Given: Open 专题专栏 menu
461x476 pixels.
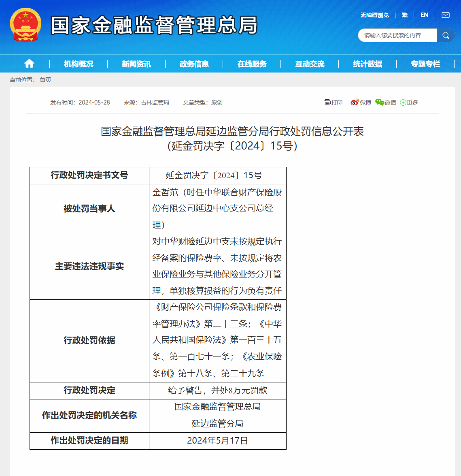Looking at the screenshot, I should point(425,64).
